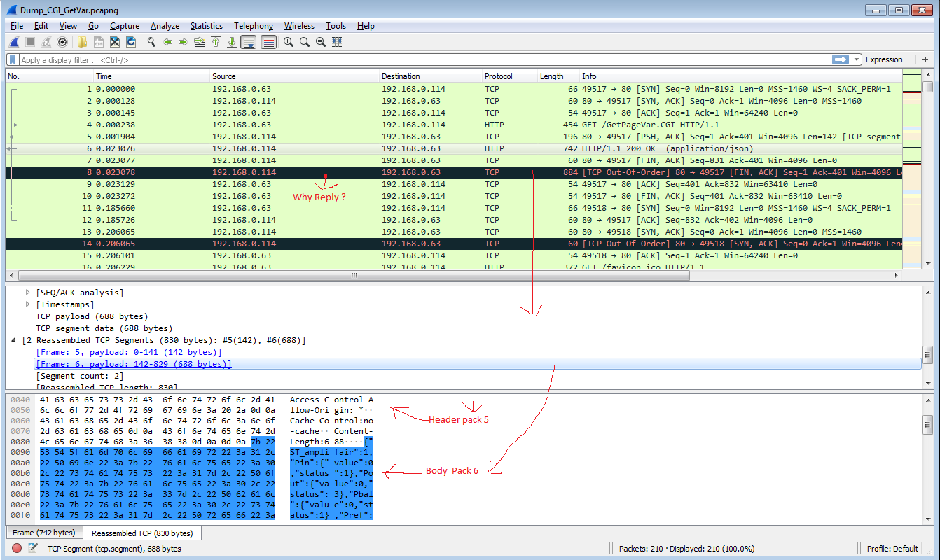Screen dimensions: 940x560
Task: Open capture options gear icon
Action: tap(62, 42)
